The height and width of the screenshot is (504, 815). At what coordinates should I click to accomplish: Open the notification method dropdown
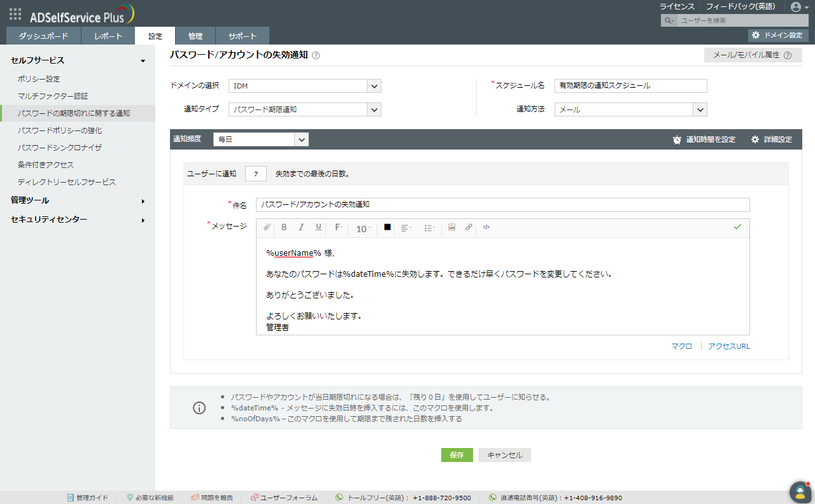coord(700,109)
